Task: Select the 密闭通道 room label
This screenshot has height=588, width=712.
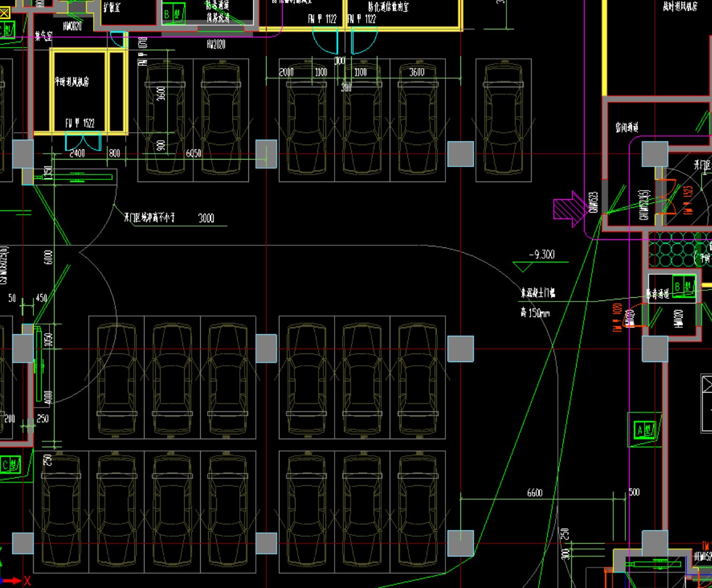Action: [627, 127]
